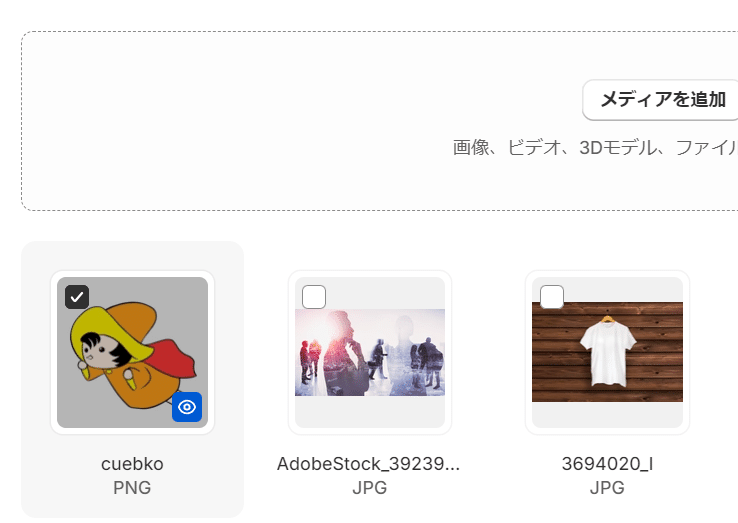The width and height of the screenshot is (738, 523).
Task: Tick the AdobeStock image checkbox
Action: [x=314, y=297]
